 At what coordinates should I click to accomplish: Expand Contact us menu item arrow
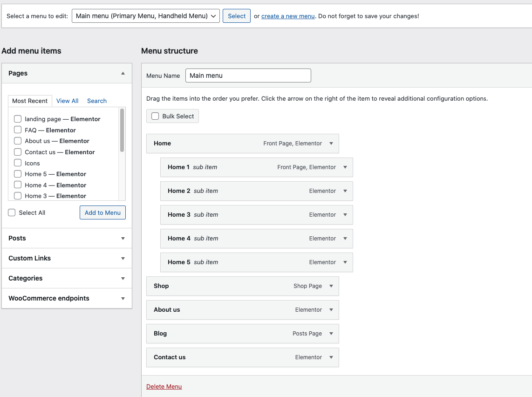(x=331, y=357)
